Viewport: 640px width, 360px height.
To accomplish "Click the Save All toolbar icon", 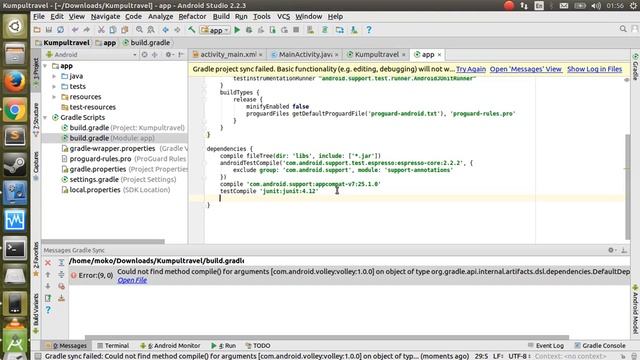I will (49, 30).
